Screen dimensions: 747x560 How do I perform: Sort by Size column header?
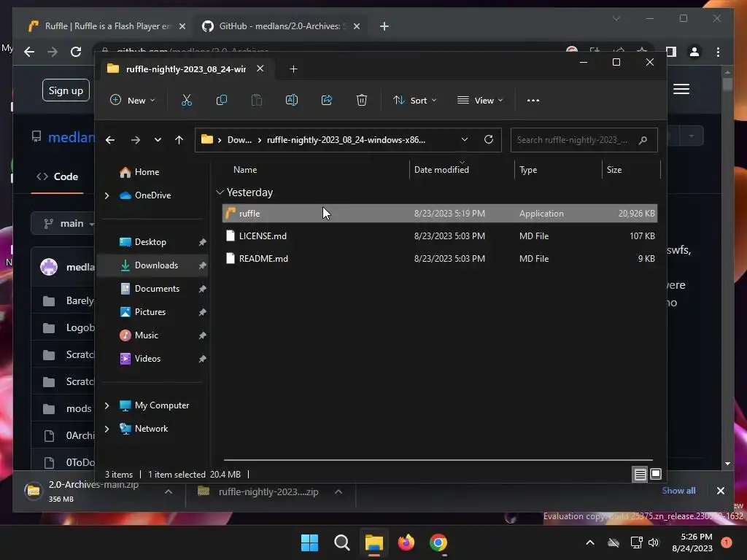(x=614, y=169)
